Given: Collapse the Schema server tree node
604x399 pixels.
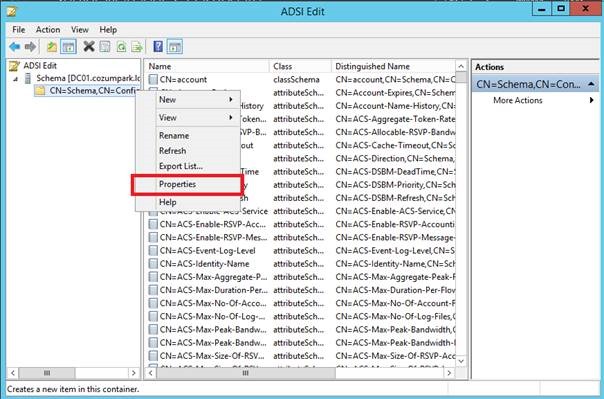Looking at the screenshot, I should 15,79.
